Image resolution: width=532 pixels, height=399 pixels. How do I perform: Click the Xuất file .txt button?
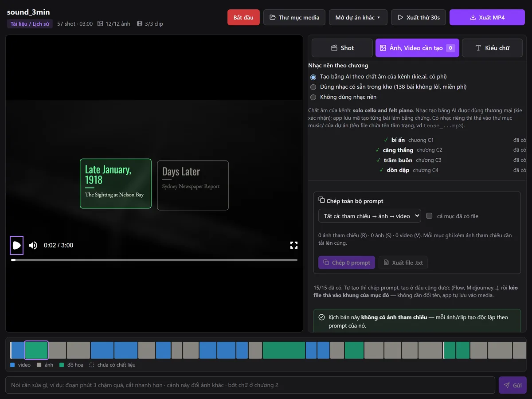403,262
